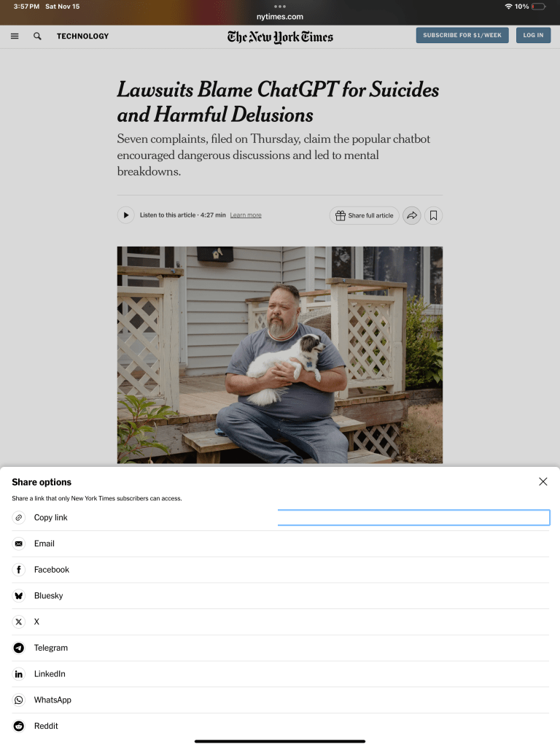Click the Telegram icon
The image size is (560, 747).
tap(19, 648)
